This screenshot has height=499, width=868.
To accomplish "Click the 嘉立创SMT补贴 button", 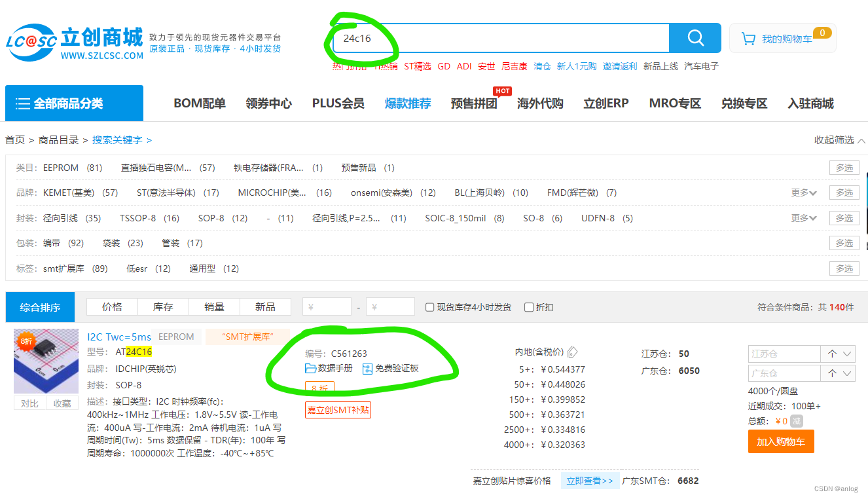I will click(x=338, y=409).
